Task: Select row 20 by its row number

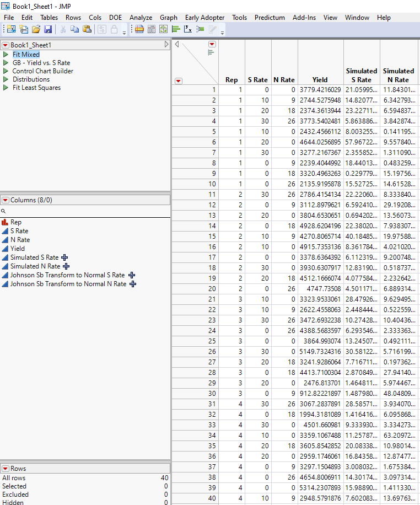Action: (212, 288)
